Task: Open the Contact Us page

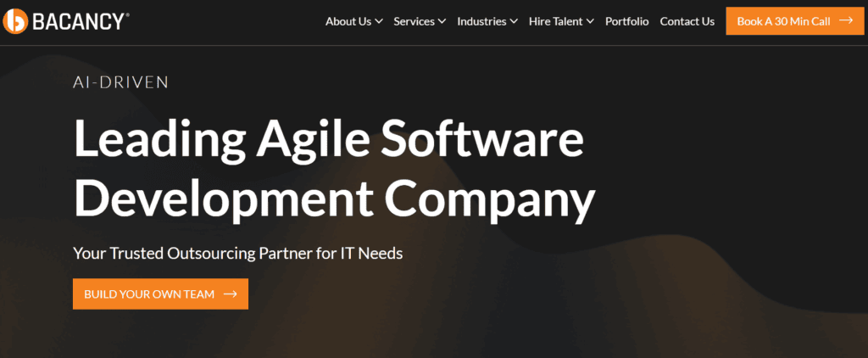Action: click(x=687, y=21)
